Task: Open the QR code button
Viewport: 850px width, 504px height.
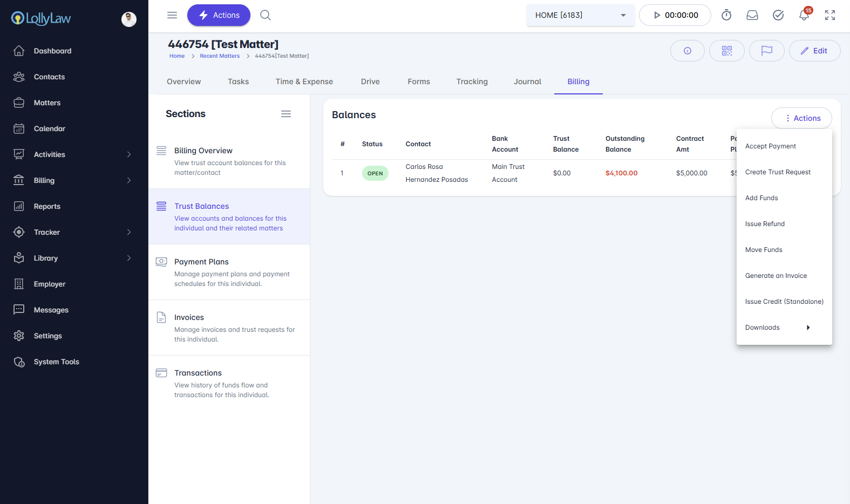Action: coord(727,51)
